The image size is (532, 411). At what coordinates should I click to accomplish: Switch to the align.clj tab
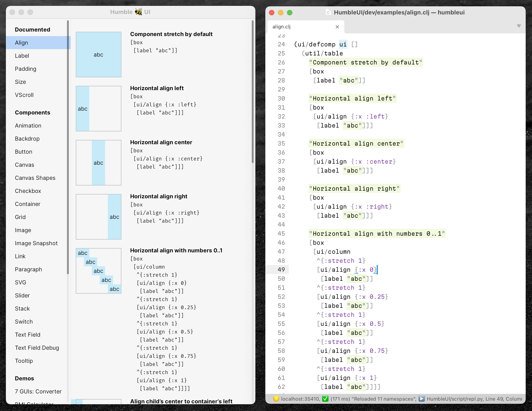coord(282,27)
